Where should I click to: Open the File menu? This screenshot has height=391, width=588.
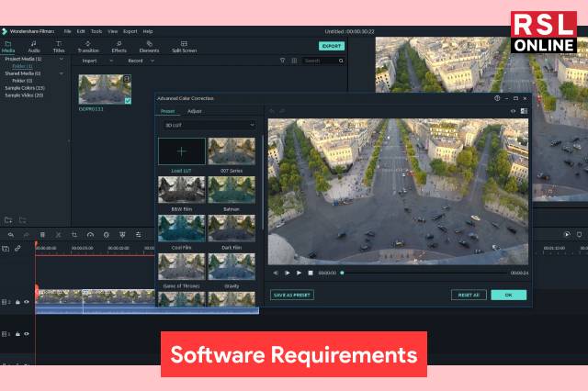click(67, 31)
